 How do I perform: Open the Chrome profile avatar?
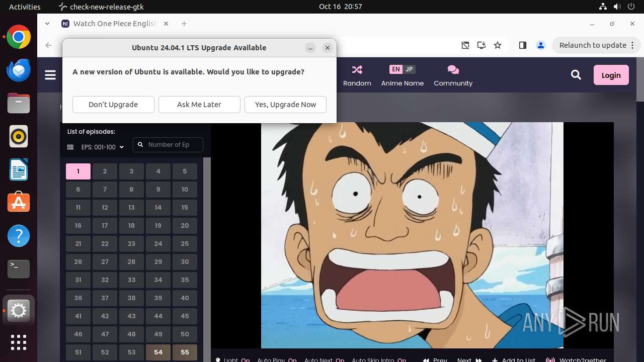[x=541, y=45]
